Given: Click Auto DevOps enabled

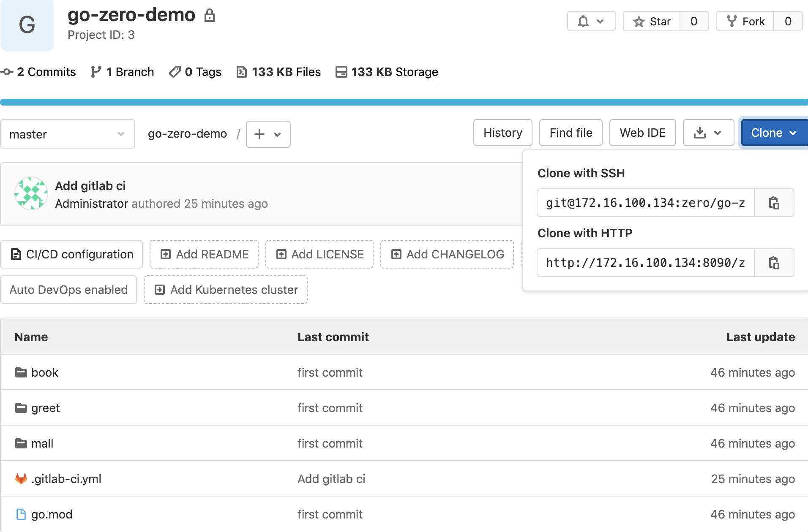Looking at the screenshot, I should (x=68, y=290).
